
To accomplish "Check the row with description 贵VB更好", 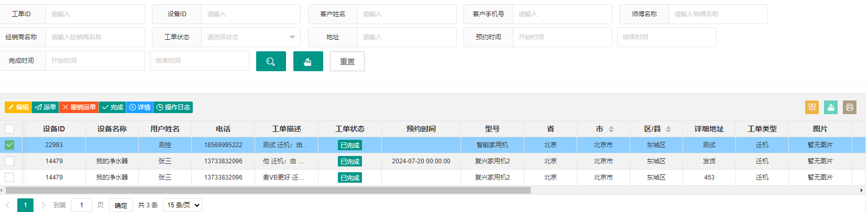I will point(9,177).
